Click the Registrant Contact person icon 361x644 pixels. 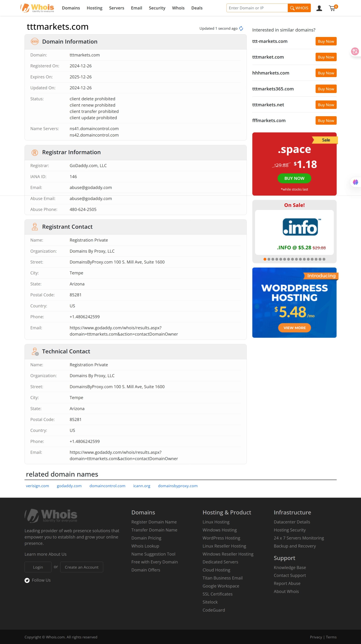pyautogui.click(x=35, y=227)
